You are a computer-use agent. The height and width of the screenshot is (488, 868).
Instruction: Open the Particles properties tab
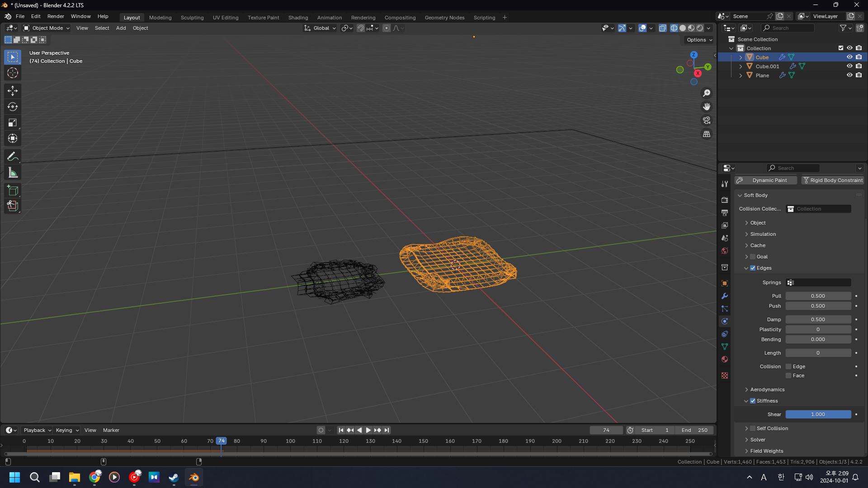point(725,309)
